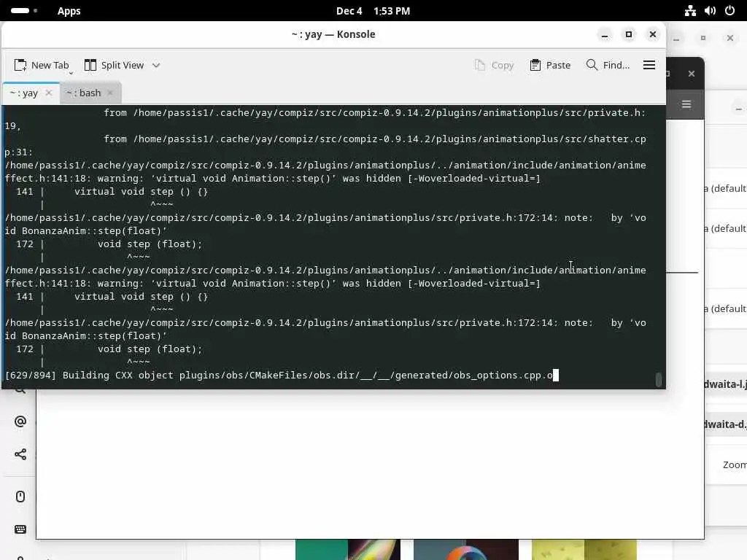Open the Find search tool

point(608,65)
